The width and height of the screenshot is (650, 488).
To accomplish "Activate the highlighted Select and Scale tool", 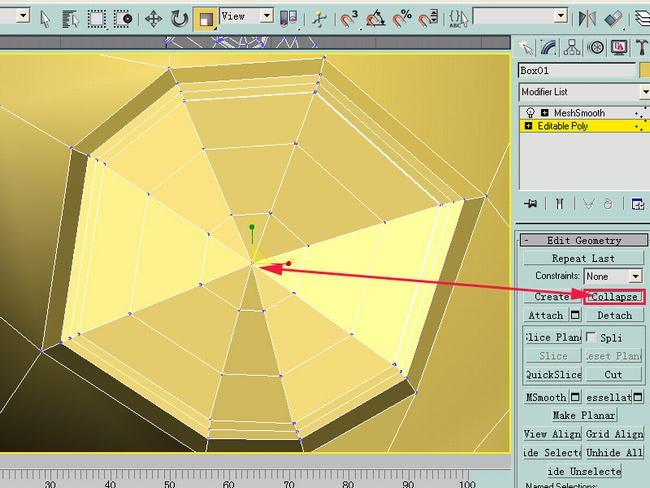I will point(206,19).
